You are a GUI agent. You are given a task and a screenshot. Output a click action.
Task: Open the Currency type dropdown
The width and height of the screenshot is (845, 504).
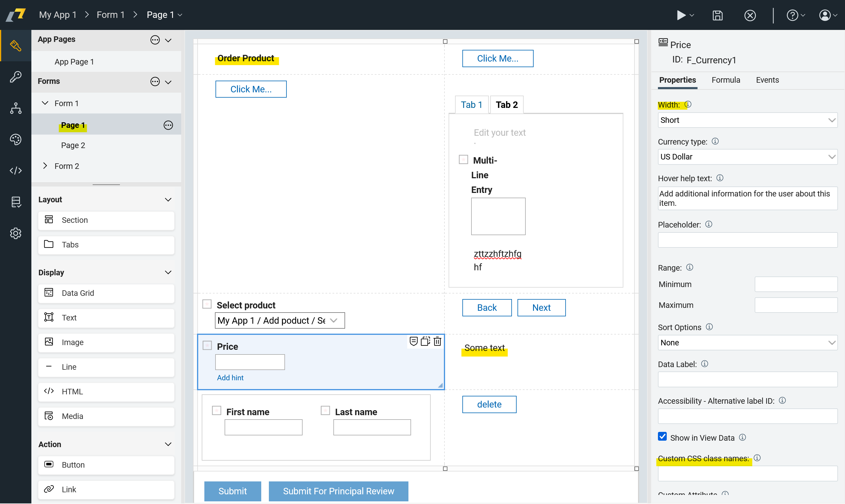[x=747, y=157]
